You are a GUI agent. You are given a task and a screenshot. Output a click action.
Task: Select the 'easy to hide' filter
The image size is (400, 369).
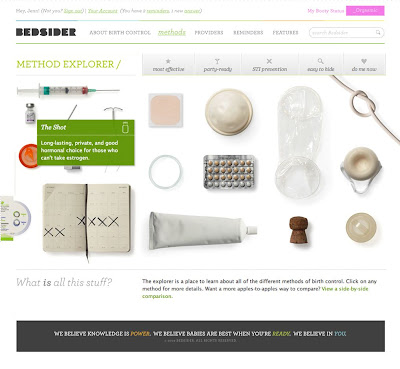pos(320,65)
